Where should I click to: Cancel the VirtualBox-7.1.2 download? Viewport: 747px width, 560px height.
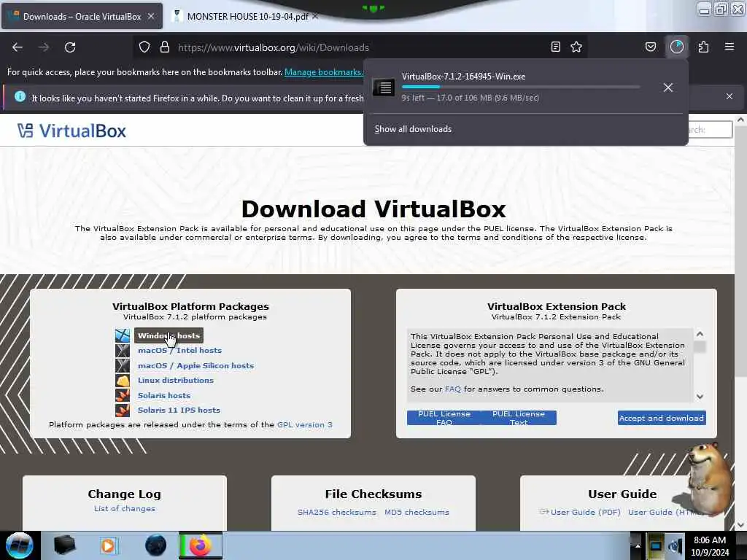click(x=668, y=87)
